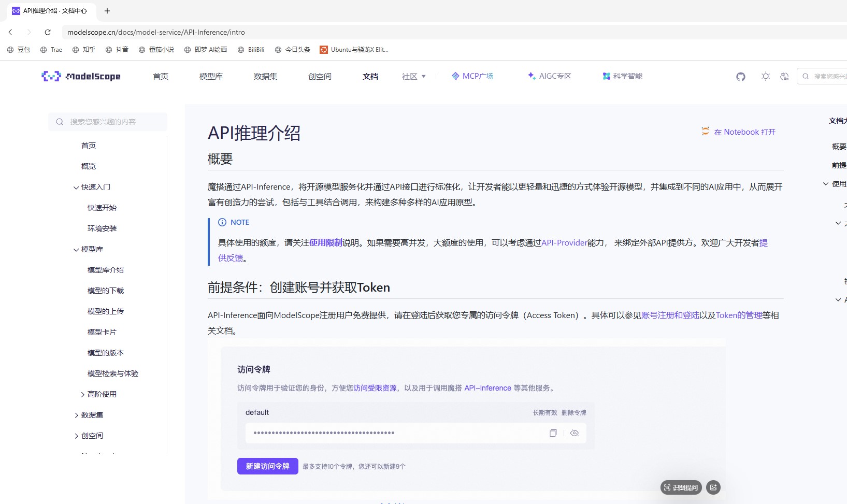
Task: Open the 知乎 bookmark
Action: [84, 50]
